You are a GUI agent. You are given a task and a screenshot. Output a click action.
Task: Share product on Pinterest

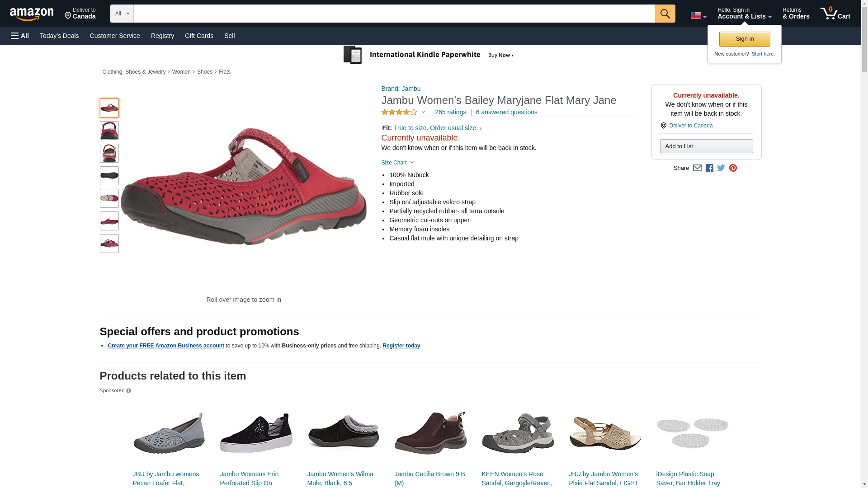click(733, 168)
